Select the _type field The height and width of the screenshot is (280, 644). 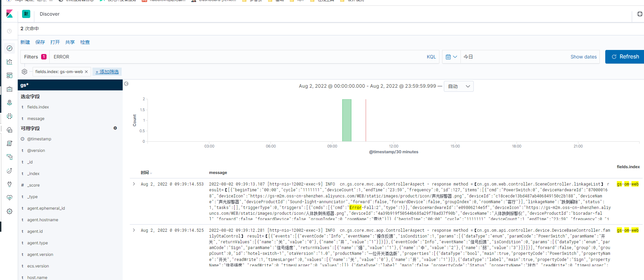32,197
